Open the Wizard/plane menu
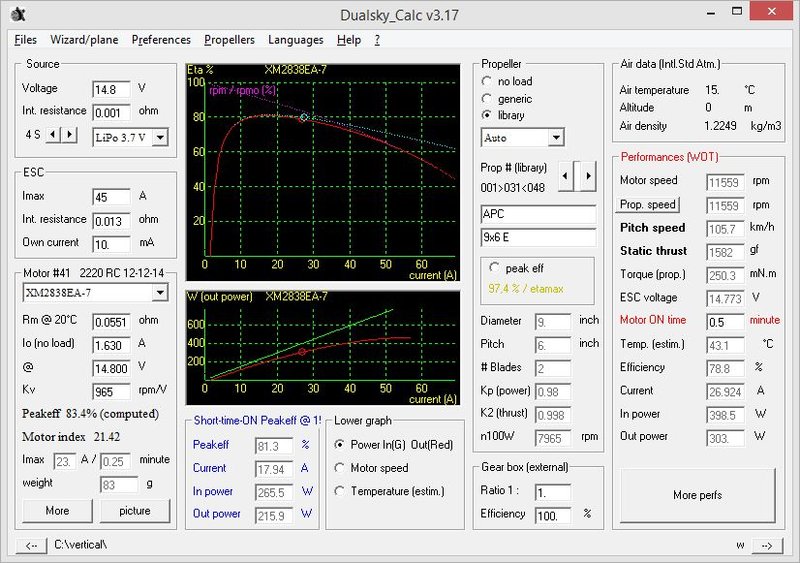 point(84,40)
